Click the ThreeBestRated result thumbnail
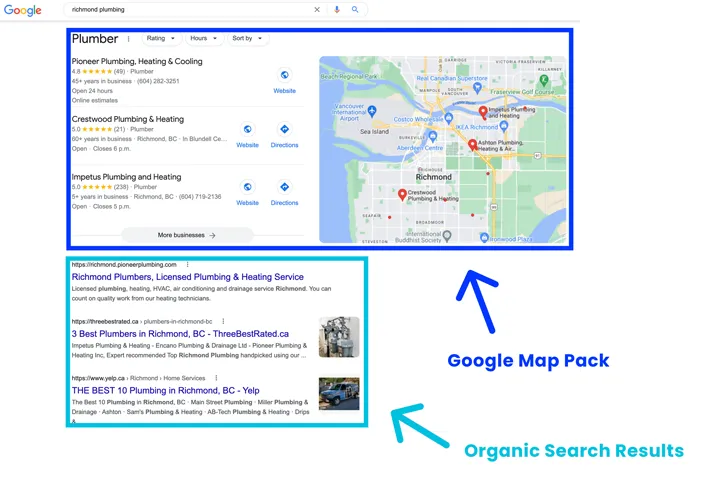 click(x=339, y=337)
